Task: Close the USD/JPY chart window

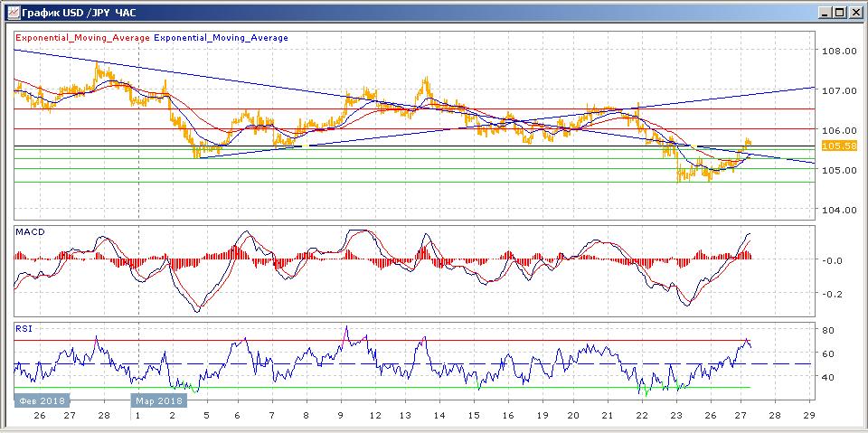Action: click(855, 12)
